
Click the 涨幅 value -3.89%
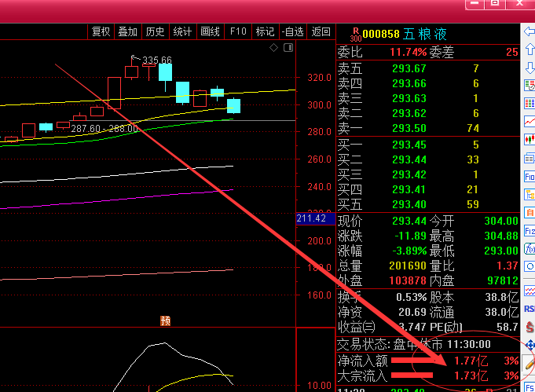tap(409, 251)
